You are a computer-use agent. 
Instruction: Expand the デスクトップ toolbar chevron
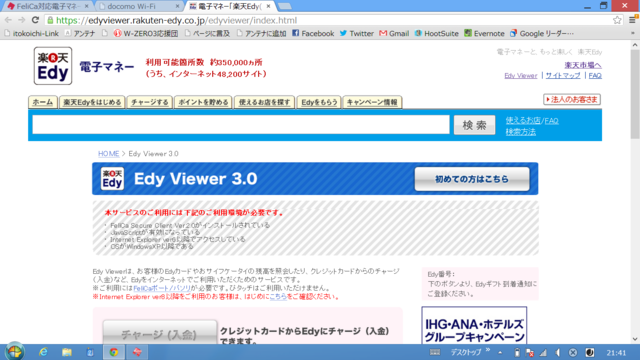point(488,350)
